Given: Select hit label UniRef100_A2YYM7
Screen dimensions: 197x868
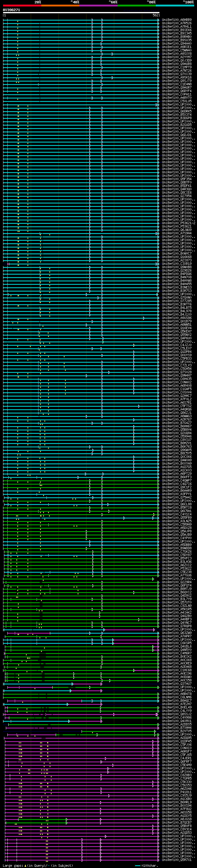Looking at the screenshot, I should tap(177, 57).
